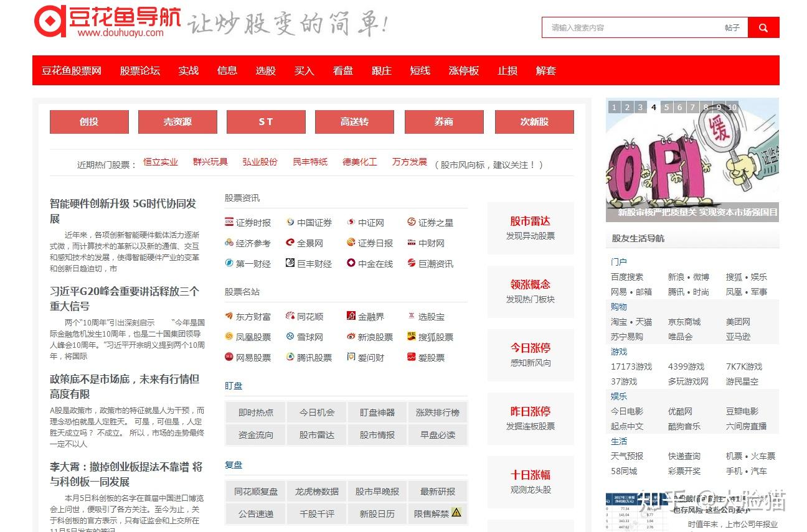This screenshot has width=807, height=532.
Task: Open the 昨日涨停 box
Action: tap(531, 418)
